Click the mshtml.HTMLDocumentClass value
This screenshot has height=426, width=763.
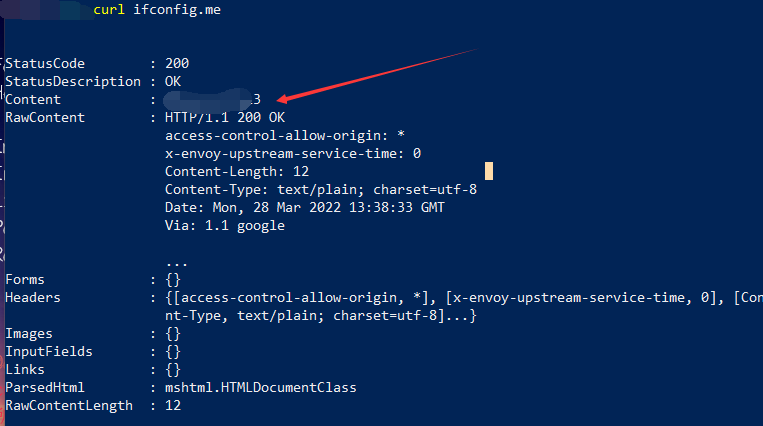(261, 388)
